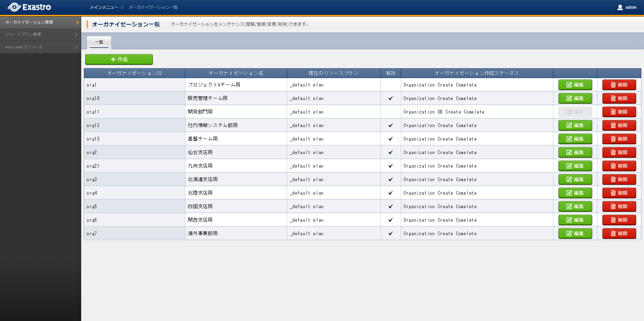This screenshot has height=321, width=644.
Task: Expand リソースプラン管理 sidebar chevron
Action: pos(76,35)
